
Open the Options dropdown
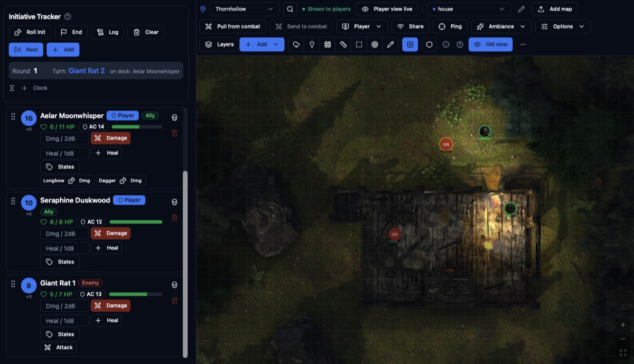pos(563,26)
